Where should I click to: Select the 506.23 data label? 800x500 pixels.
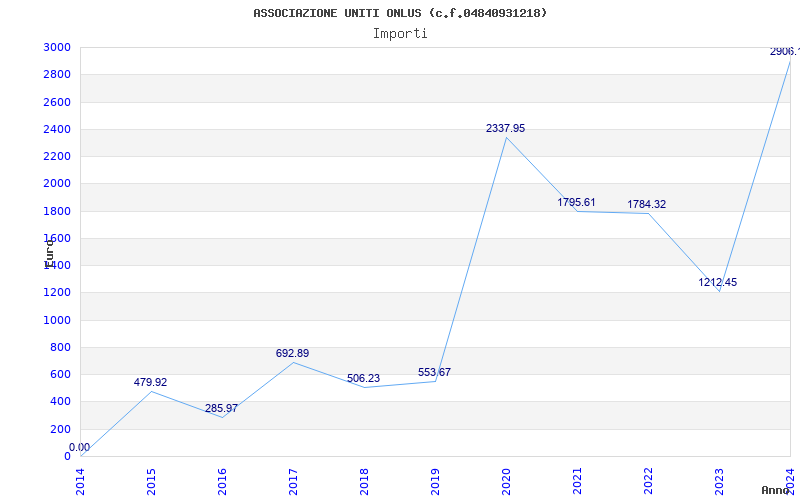tap(363, 378)
